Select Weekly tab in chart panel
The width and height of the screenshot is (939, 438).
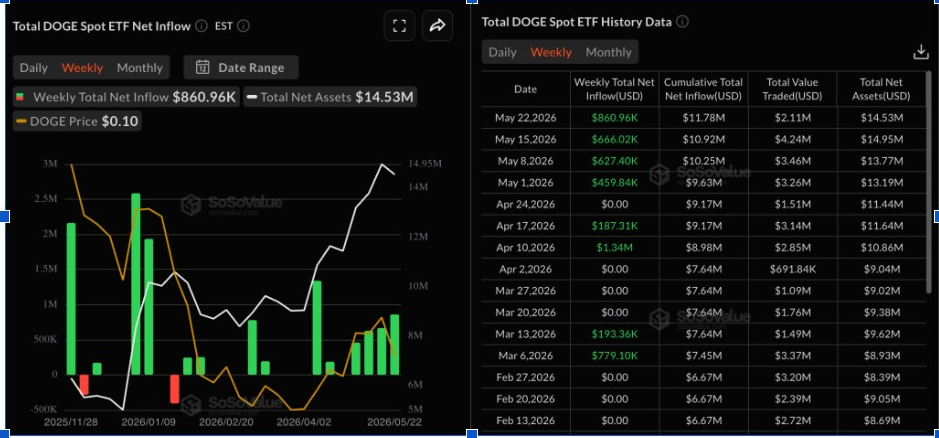tap(82, 68)
